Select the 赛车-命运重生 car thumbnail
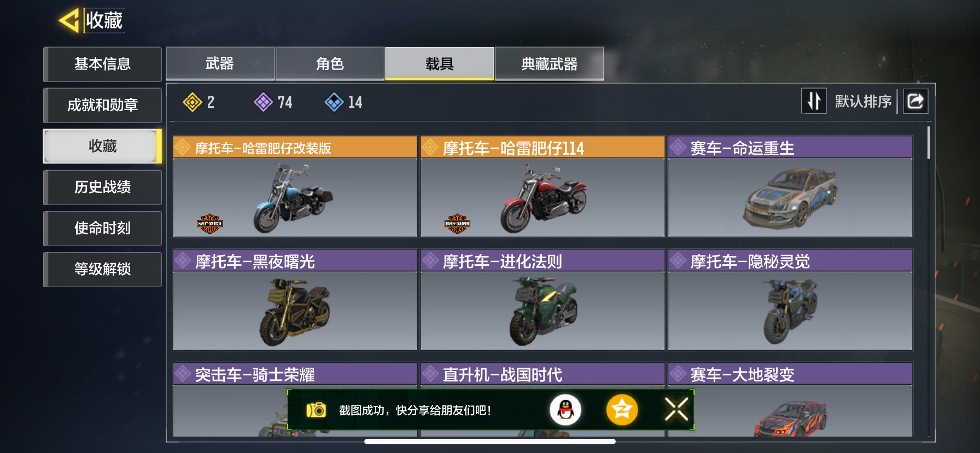This screenshot has width=980, height=453. 790,198
